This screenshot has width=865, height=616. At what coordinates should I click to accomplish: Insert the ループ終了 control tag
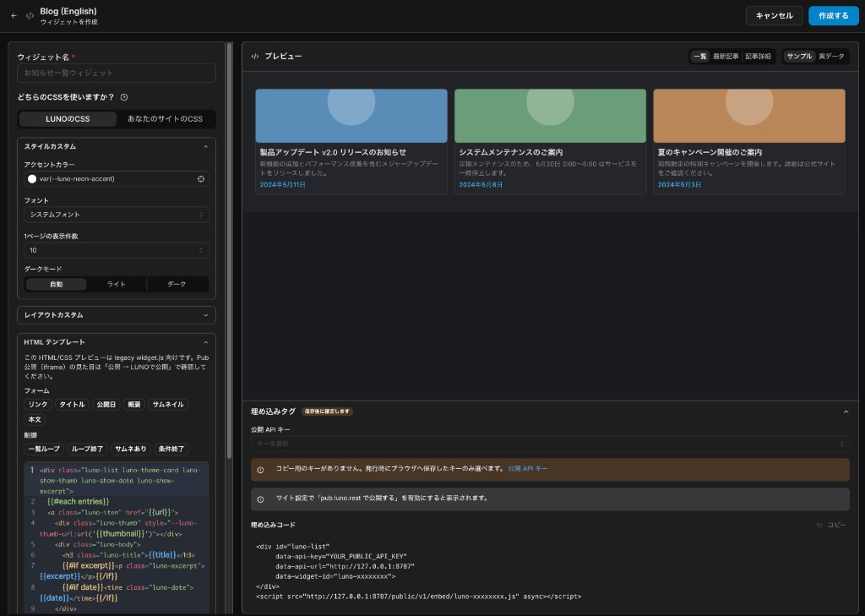pos(87,450)
